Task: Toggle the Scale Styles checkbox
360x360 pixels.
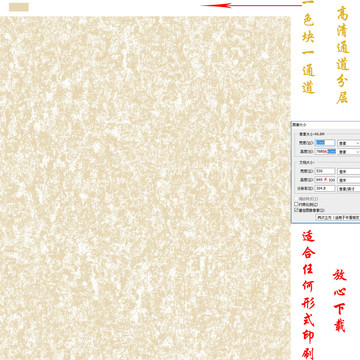Action: (296, 199)
